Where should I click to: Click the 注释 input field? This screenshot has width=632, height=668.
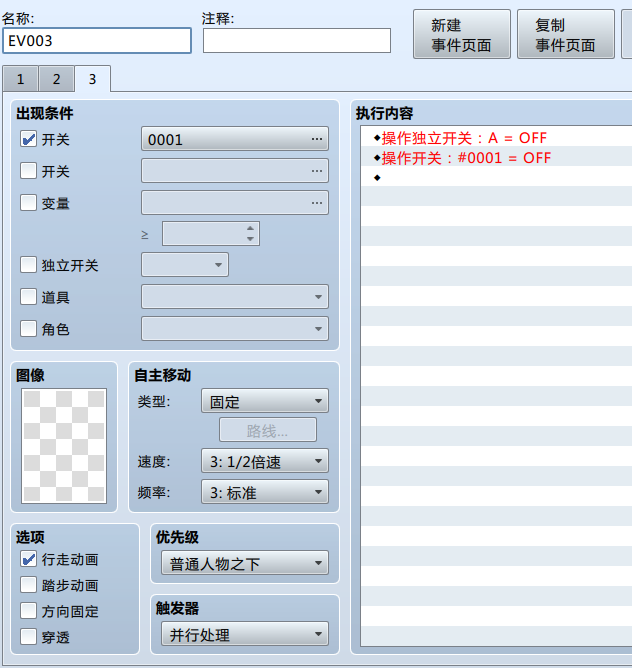pyautogui.click(x=297, y=41)
